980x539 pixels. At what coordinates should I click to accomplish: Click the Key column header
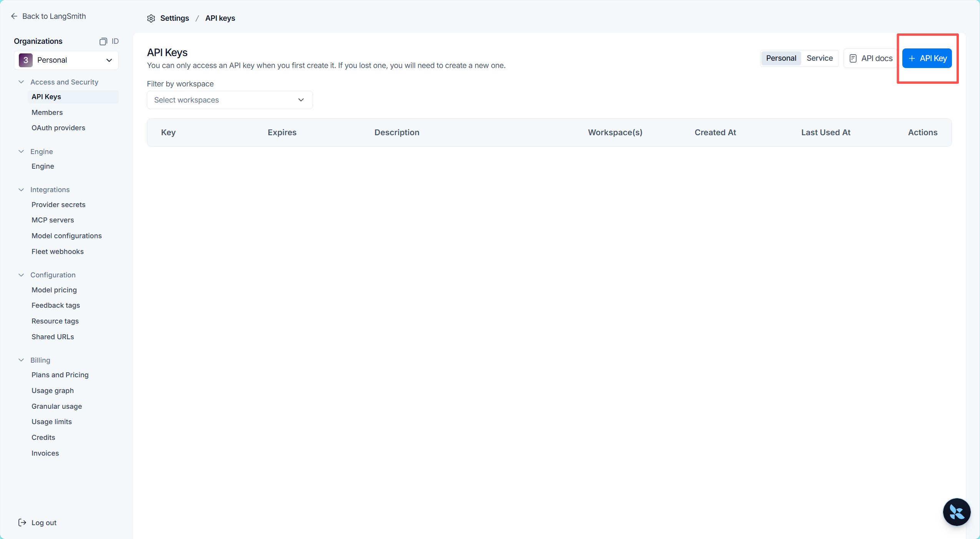[168, 133]
